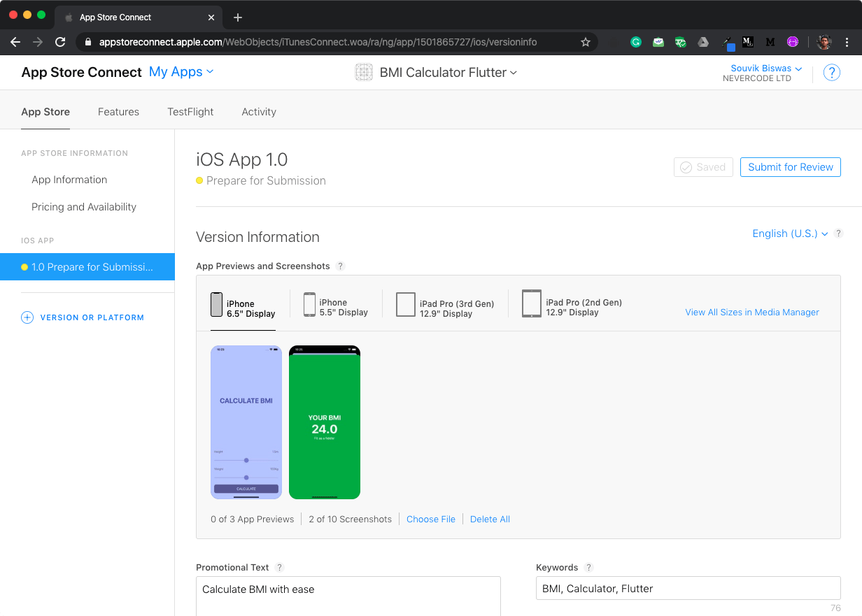
Task: Select the Calculate BMI screenshot thumbnail
Action: click(x=246, y=422)
